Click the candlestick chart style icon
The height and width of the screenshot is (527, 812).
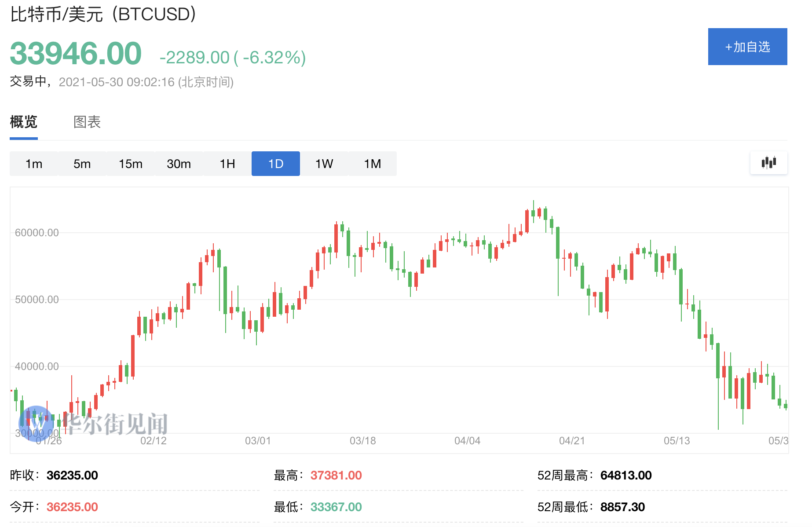[769, 163]
